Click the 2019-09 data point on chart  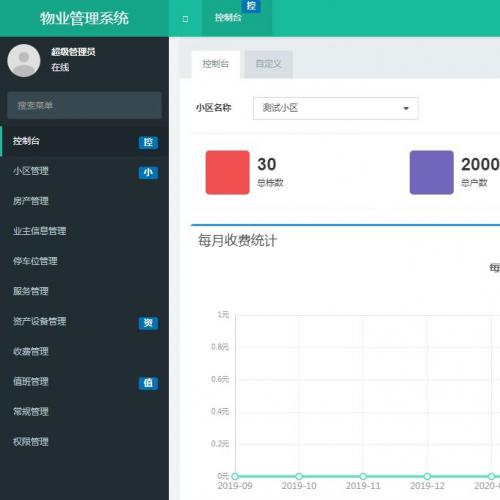[x=235, y=476]
